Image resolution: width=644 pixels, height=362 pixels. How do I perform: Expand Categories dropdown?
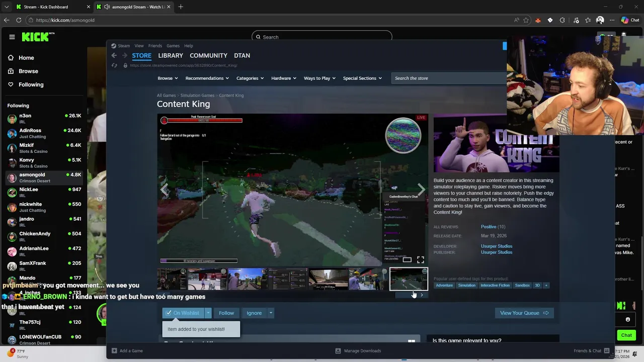[x=250, y=78]
